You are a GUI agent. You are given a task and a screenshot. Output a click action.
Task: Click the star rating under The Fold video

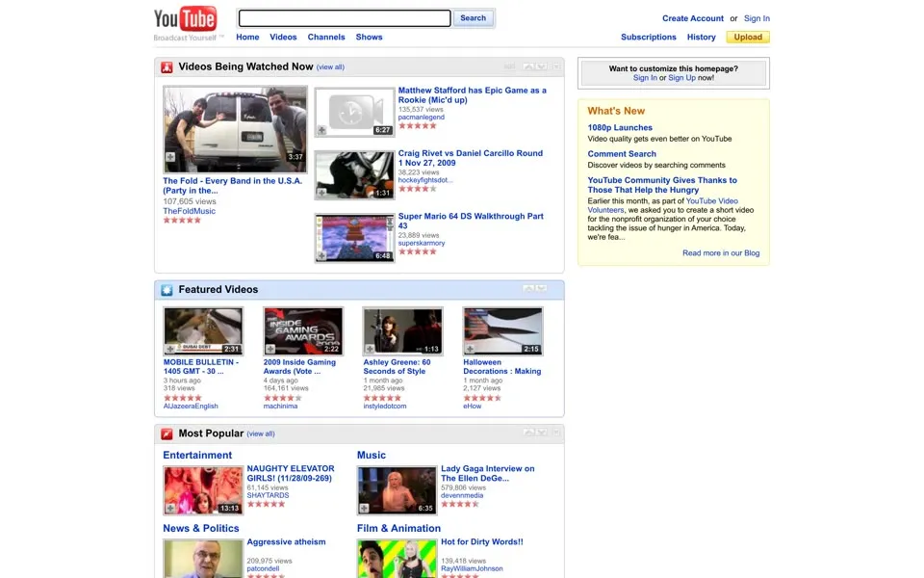(x=182, y=220)
